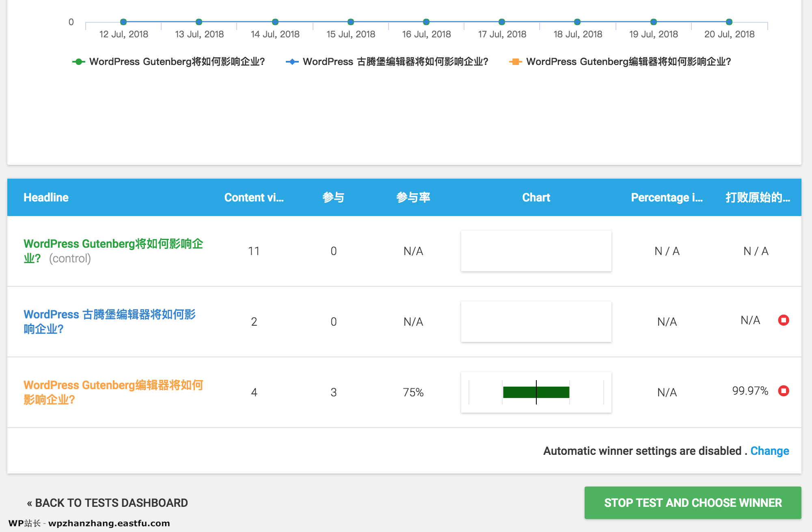This screenshot has height=532, width=812.
Task: Click green circle marker in chart legend
Action: click(x=78, y=62)
